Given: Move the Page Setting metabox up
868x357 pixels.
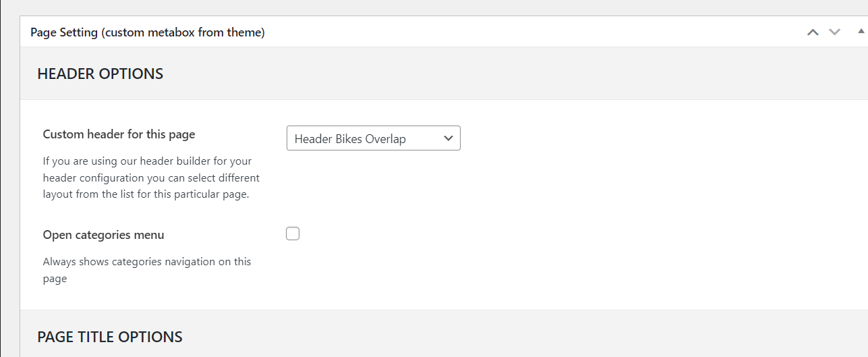Looking at the screenshot, I should 813,32.
